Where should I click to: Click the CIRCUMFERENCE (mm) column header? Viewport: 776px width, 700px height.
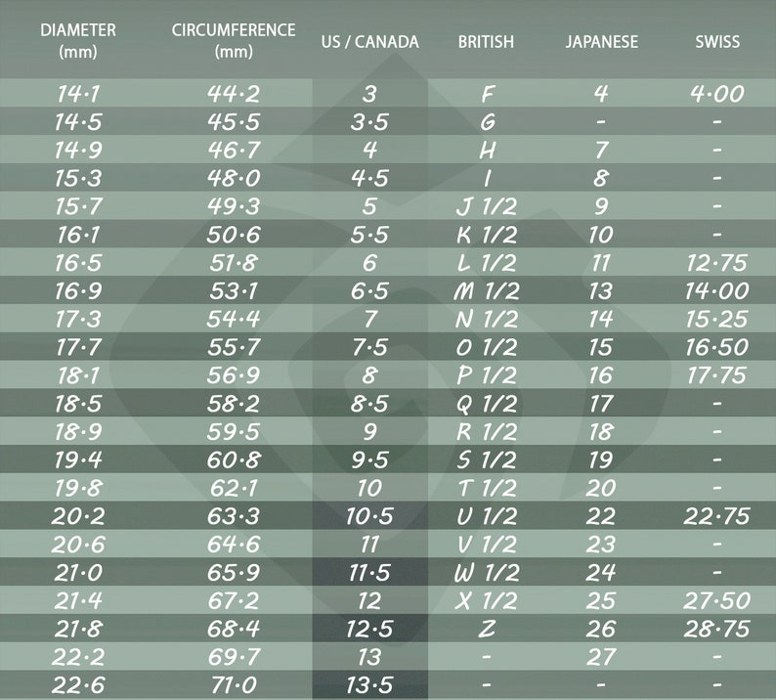click(234, 41)
